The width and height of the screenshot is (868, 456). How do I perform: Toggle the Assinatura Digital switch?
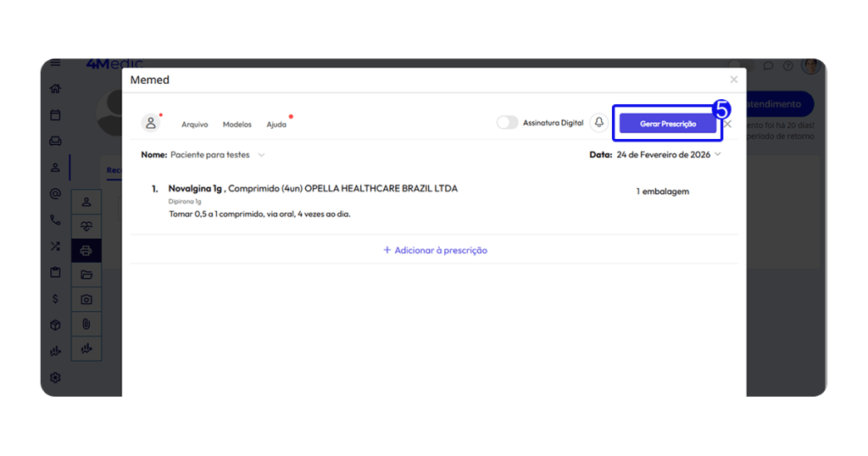(507, 123)
